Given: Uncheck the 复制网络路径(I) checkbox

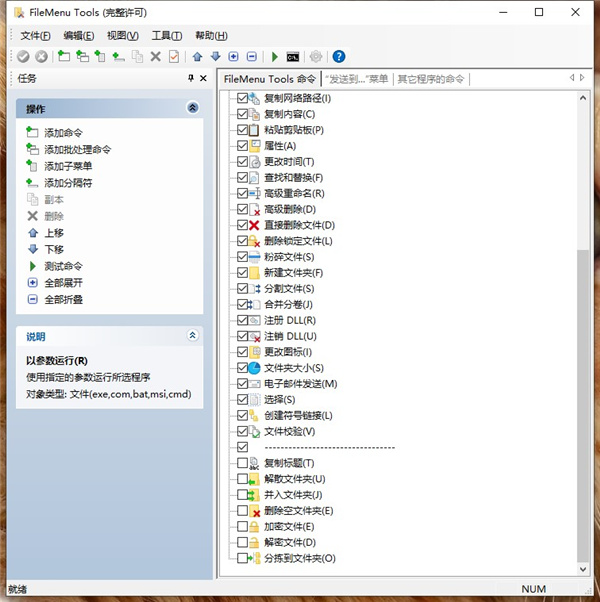Looking at the screenshot, I should pyautogui.click(x=242, y=98).
